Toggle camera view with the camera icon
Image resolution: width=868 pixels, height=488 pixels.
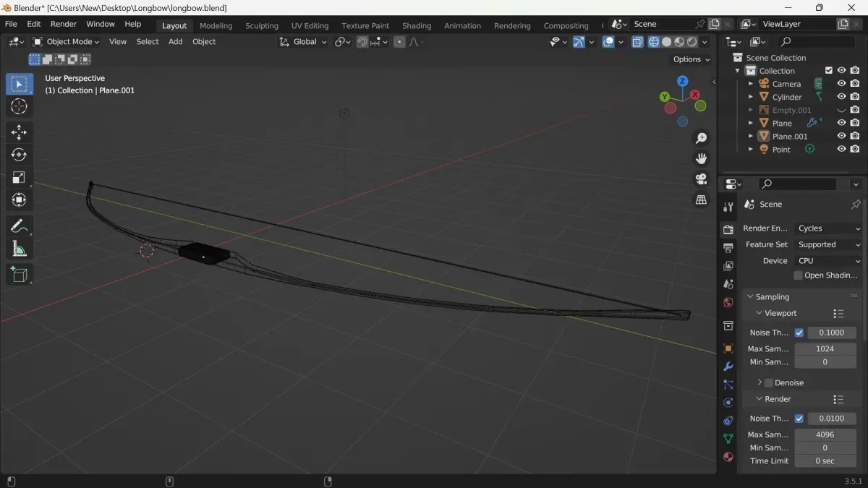[701, 179]
